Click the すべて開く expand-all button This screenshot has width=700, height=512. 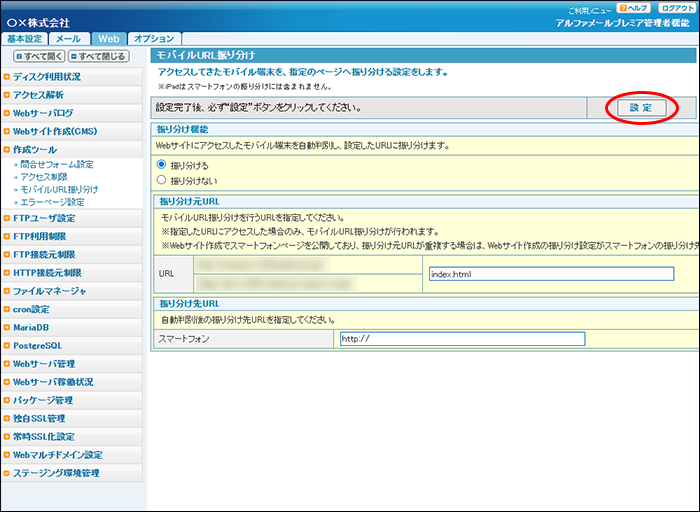pos(39,56)
